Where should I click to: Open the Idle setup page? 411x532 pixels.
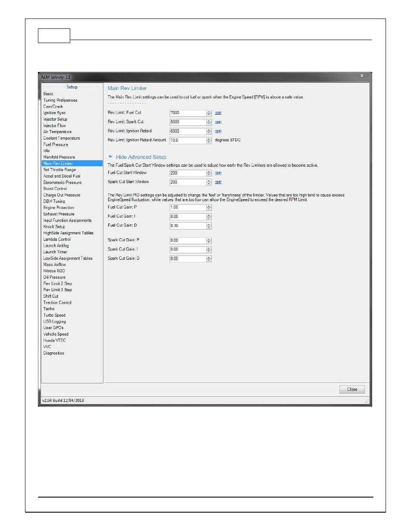(x=47, y=151)
